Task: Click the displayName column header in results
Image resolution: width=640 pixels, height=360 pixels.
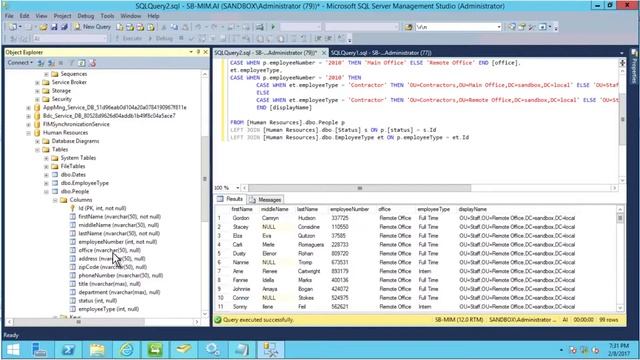Action: coord(472,209)
